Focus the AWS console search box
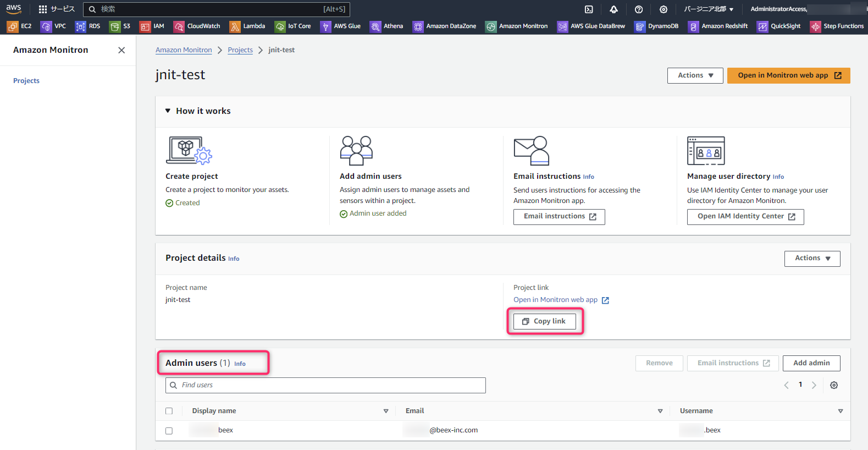868x450 pixels. point(217,9)
